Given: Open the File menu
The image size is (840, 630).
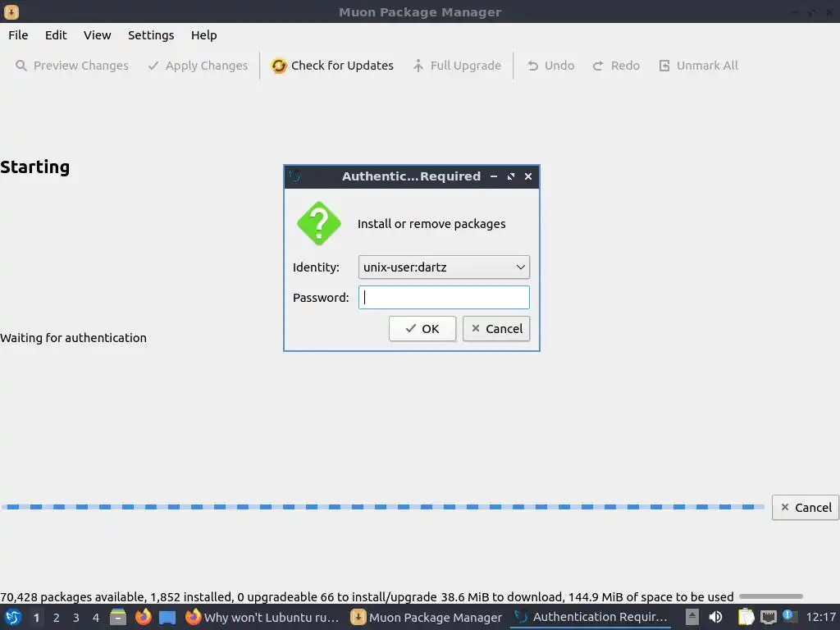Looking at the screenshot, I should click(x=18, y=35).
